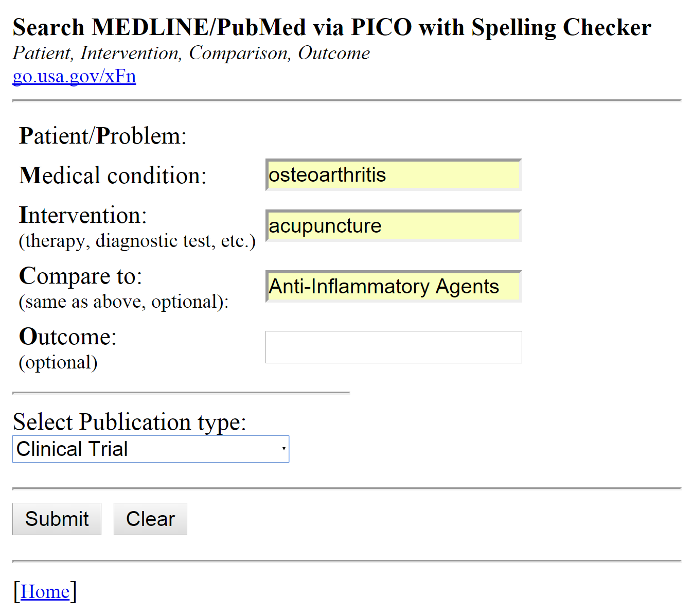
Task: Click the publication type dropdown arrow
Action: pyautogui.click(x=283, y=449)
